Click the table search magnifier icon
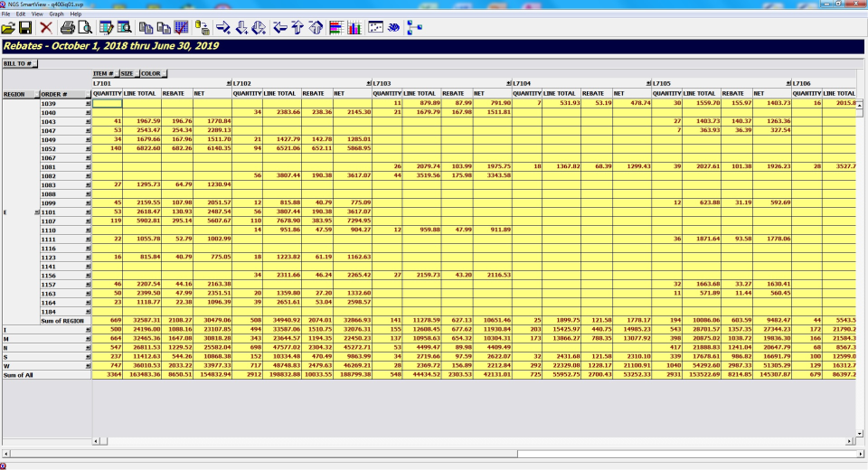Viewport: 868px width, 470px height. [x=124, y=28]
